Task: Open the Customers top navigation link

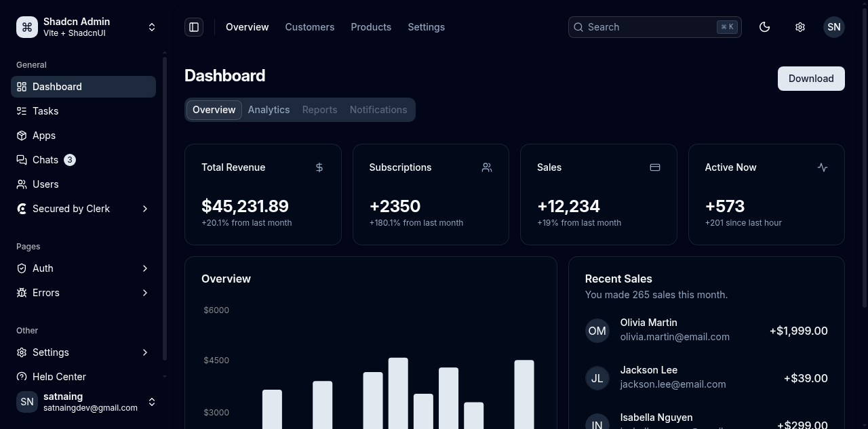Action: (310, 27)
